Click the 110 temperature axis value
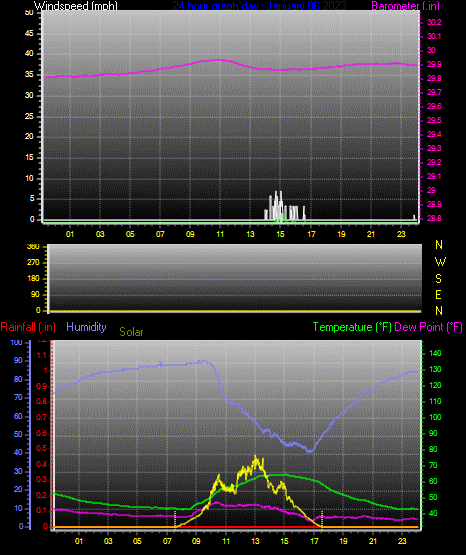The height and width of the screenshot is (555, 466). point(435,401)
